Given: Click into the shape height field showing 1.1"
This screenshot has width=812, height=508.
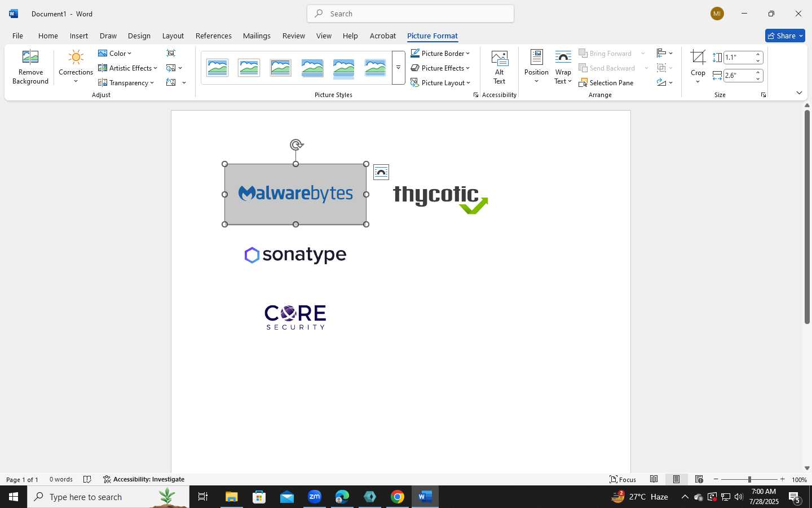Looking at the screenshot, I should [739, 57].
